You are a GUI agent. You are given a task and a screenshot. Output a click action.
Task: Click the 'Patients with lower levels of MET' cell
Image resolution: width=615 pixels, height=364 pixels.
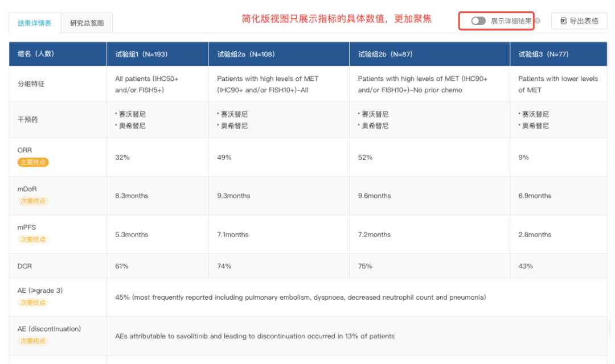coord(558,84)
